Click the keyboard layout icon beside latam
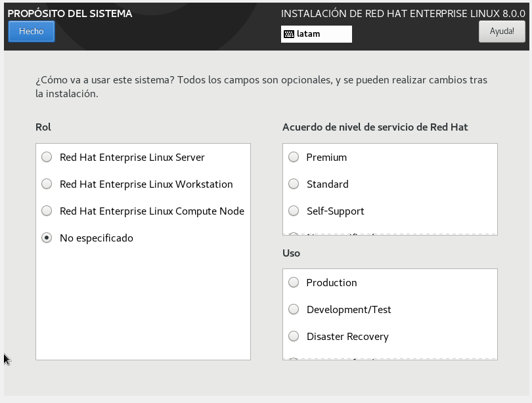The height and width of the screenshot is (403, 532). [289, 34]
